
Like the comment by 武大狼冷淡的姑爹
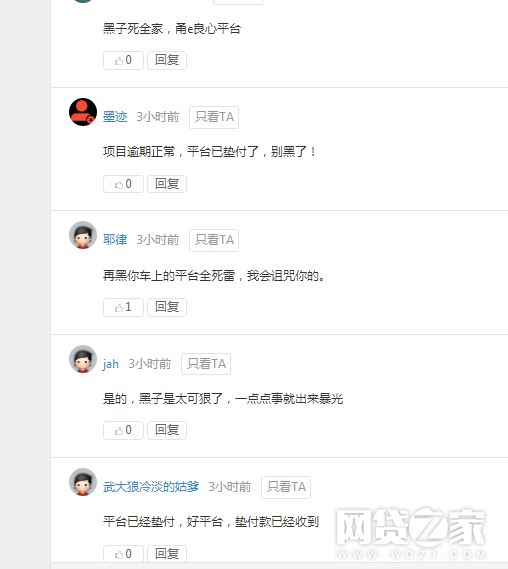coord(123,554)
